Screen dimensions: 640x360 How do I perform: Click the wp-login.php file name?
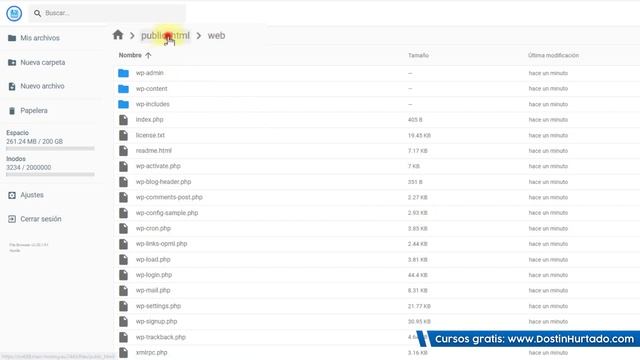(x=154, y=275)
